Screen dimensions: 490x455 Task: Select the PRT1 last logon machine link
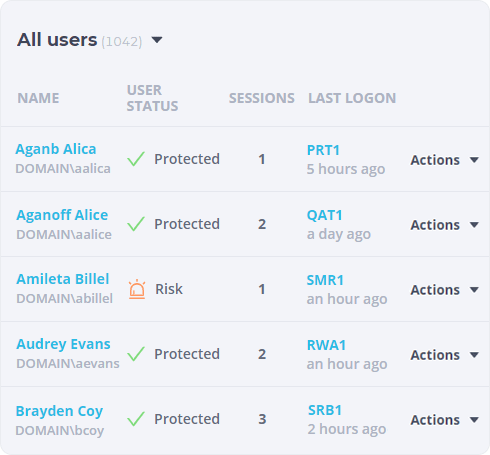tap(323, 150)
